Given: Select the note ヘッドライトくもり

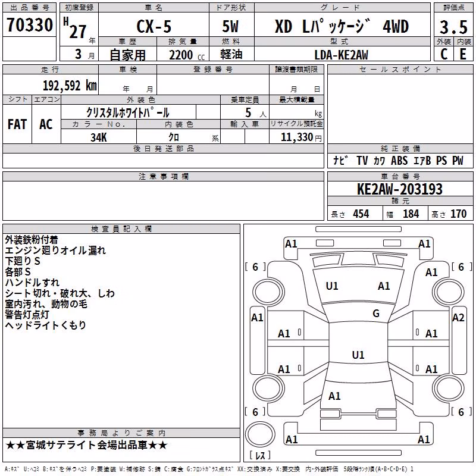Looking at the screenshot, I should pyautogui.click(x=46, y=325).
